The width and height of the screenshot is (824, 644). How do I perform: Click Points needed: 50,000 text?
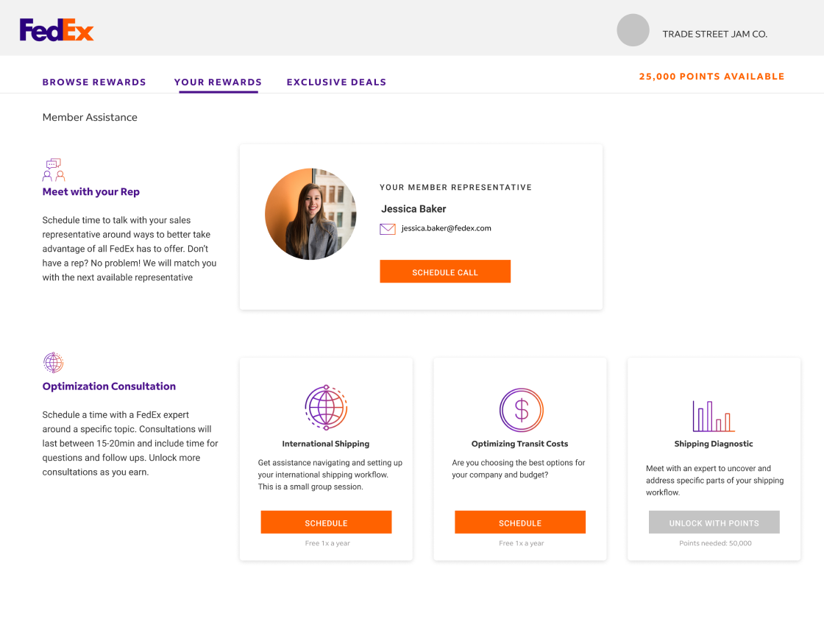[x=715, y=543]
